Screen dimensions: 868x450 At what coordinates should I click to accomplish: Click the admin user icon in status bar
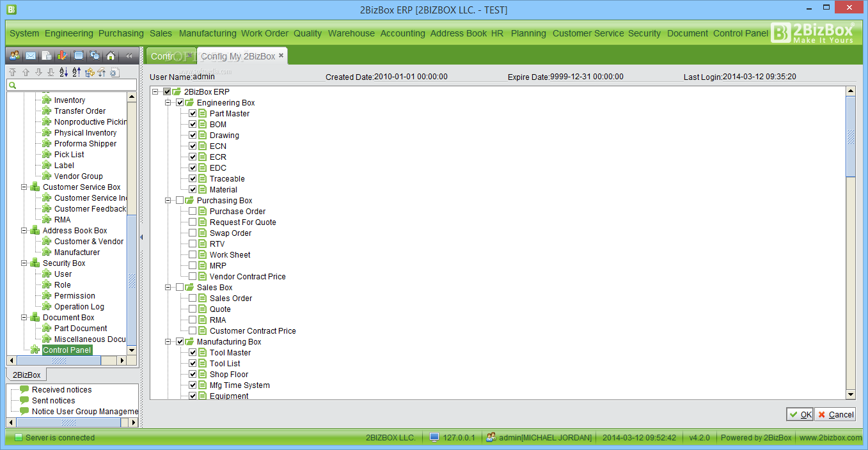(491, 437)
